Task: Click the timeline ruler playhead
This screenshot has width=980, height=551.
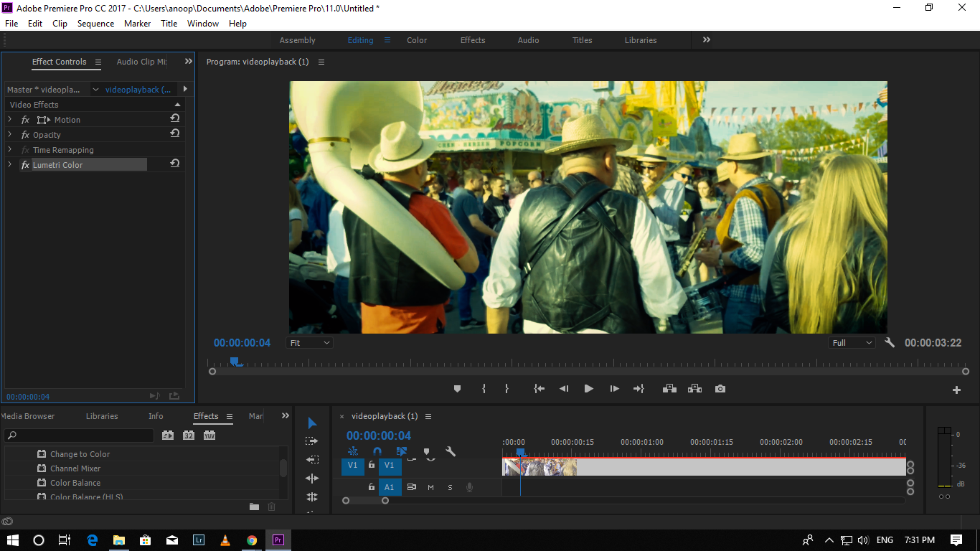Action: pos(521,453)
